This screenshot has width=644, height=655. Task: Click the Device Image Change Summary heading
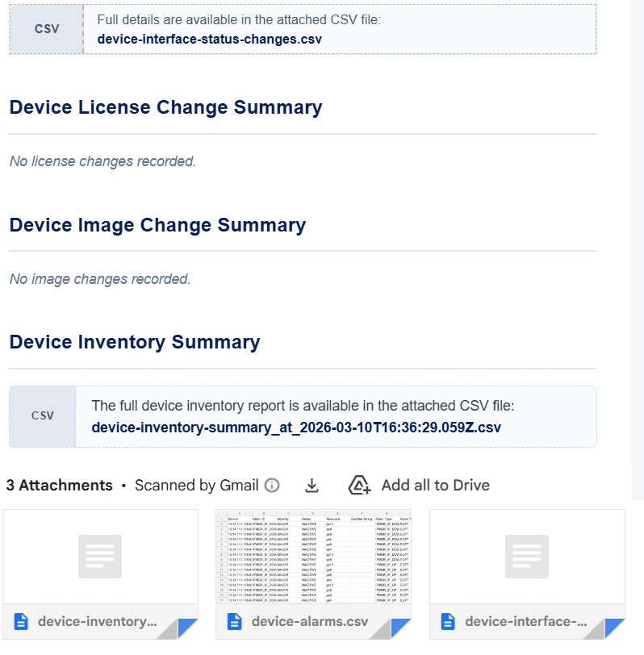click(157, 225)
